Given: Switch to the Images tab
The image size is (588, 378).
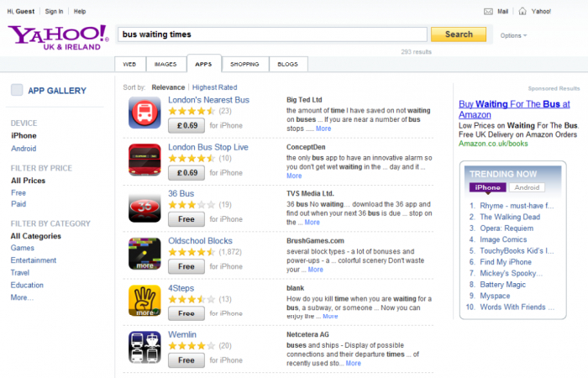Looking at the screenshot, I should click(165, 64).
